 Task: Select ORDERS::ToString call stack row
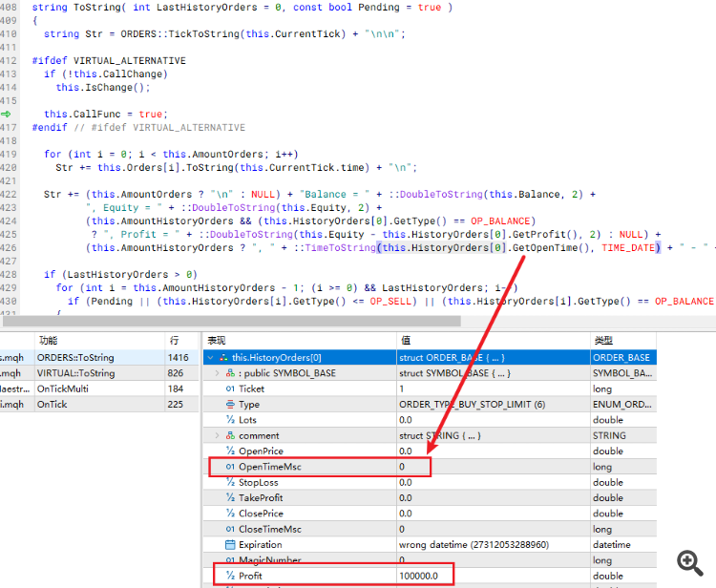pos(99,357)
